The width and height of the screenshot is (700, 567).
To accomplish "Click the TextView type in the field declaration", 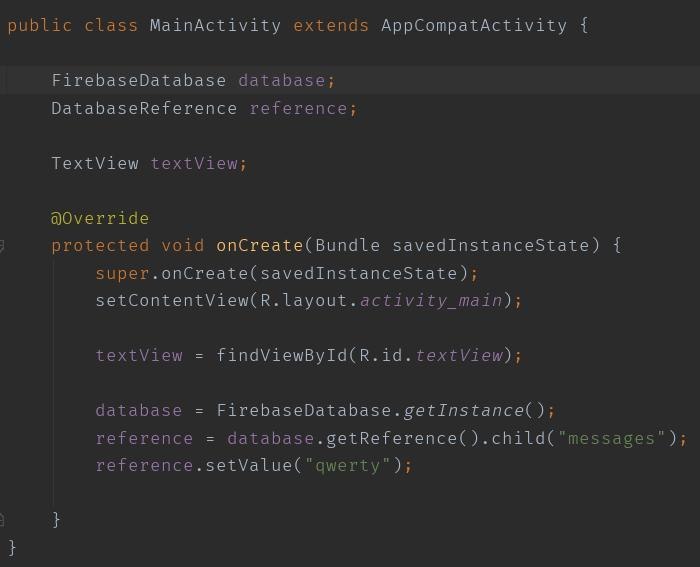I will pyautogui.click(x=95, y=163).
